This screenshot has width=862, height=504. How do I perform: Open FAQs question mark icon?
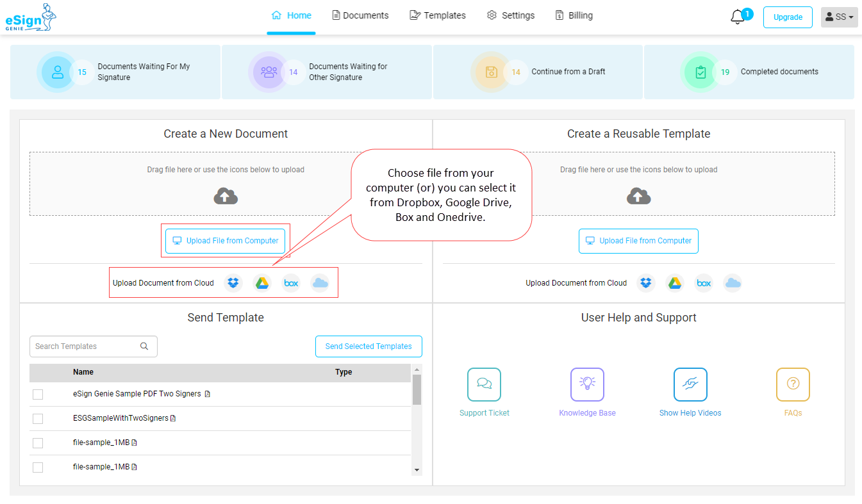(793, 384)
